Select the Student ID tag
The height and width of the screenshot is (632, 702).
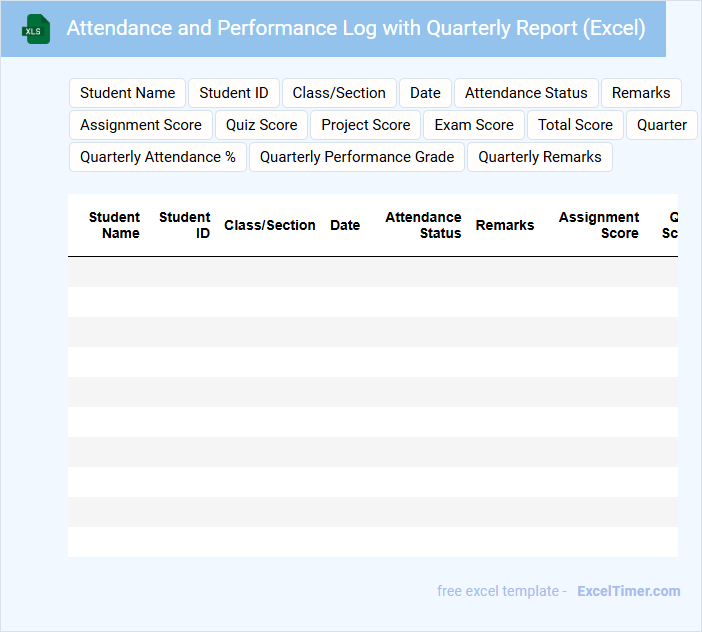(234, 93)
